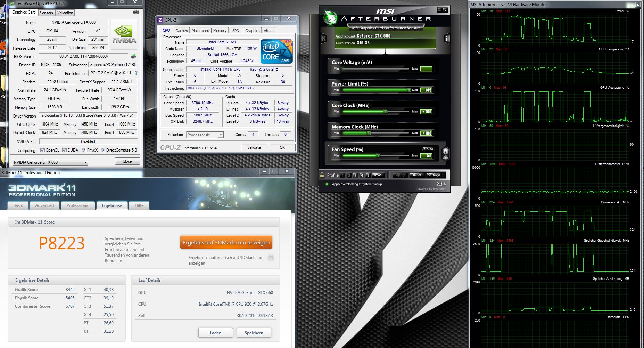
Task: Click the Memory Clock slider handle
Action: point(369,133)
